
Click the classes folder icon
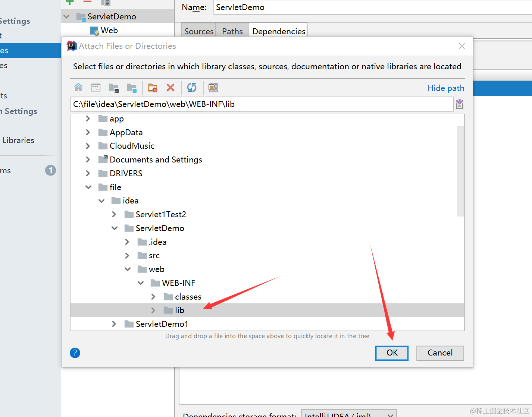coord(168,297)
